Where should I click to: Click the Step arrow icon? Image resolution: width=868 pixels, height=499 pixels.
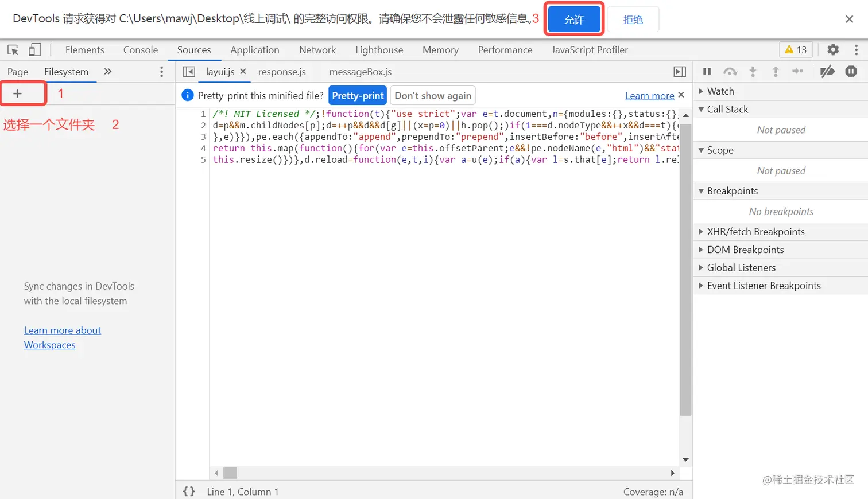point(798,72)
